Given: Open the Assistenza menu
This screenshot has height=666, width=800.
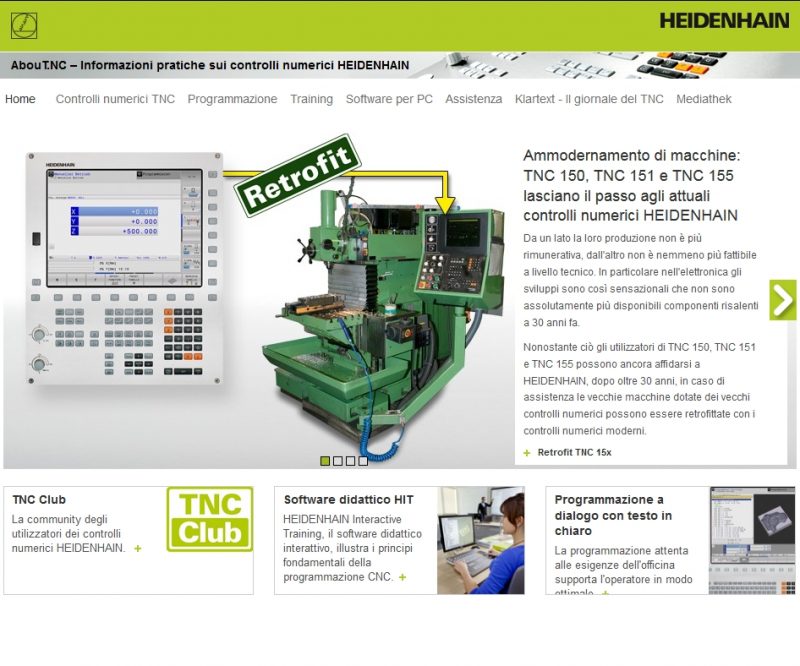Looking at the screenshot, I should (x=473, y=99).
